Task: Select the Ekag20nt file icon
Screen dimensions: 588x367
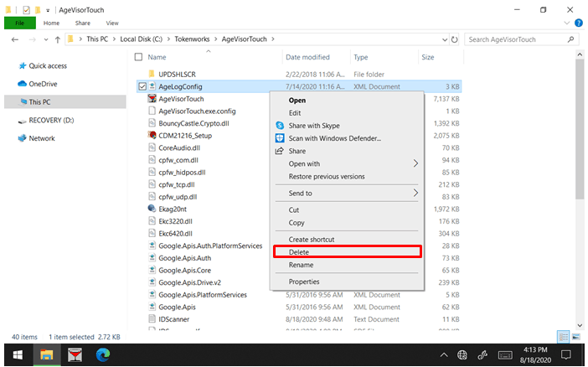Action: point(152,209)
